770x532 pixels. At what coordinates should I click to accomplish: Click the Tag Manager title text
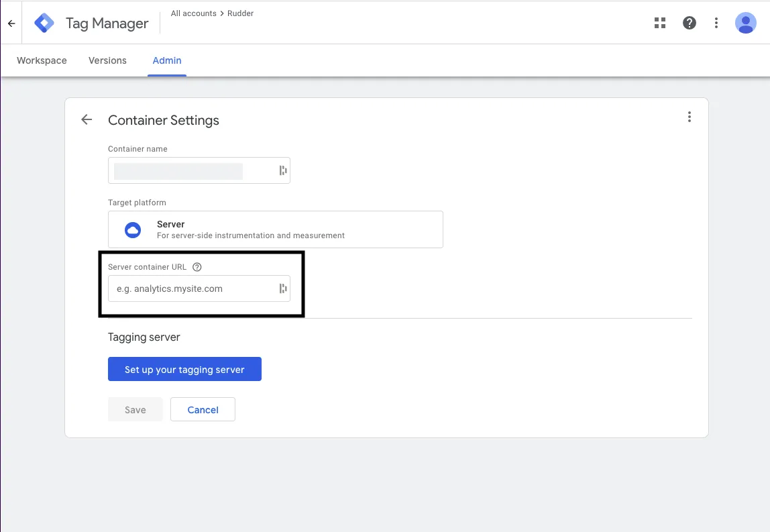coord(107,23)
